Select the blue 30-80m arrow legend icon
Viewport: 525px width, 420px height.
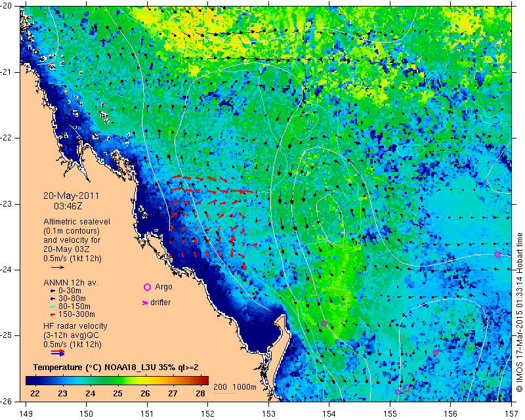(x=52, y=299)
